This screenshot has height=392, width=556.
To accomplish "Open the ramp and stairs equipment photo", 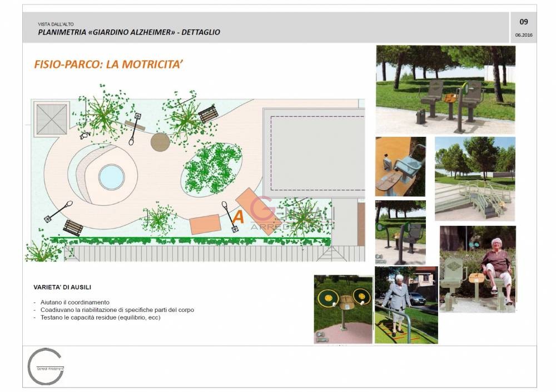I will point(475,178).
